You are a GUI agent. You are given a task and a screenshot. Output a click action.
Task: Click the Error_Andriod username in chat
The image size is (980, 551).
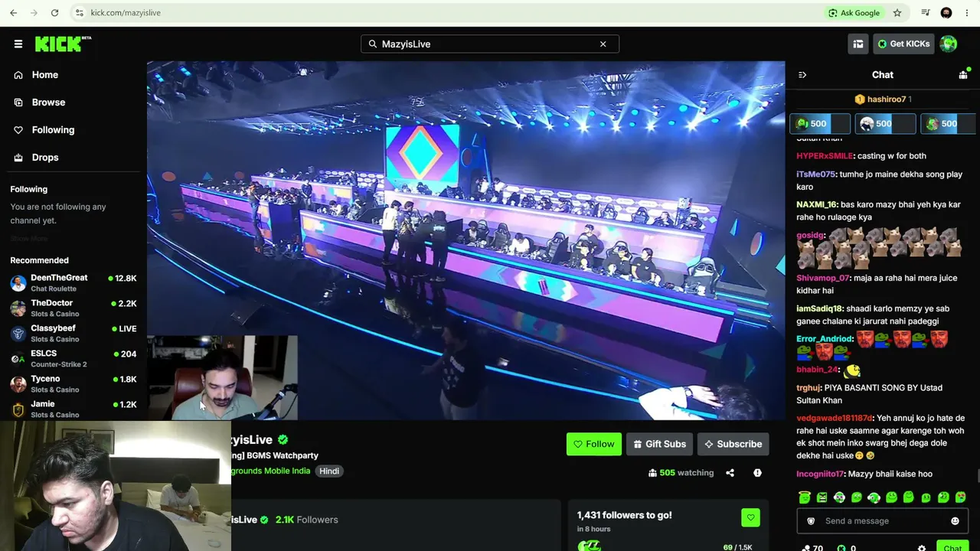coord(825,339)
